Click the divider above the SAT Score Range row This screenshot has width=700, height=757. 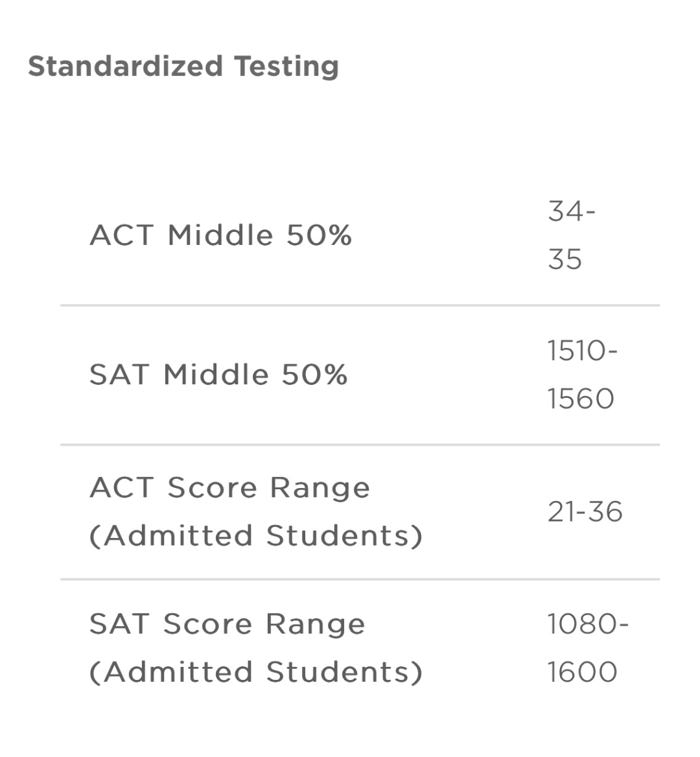(x=360, y=579)
